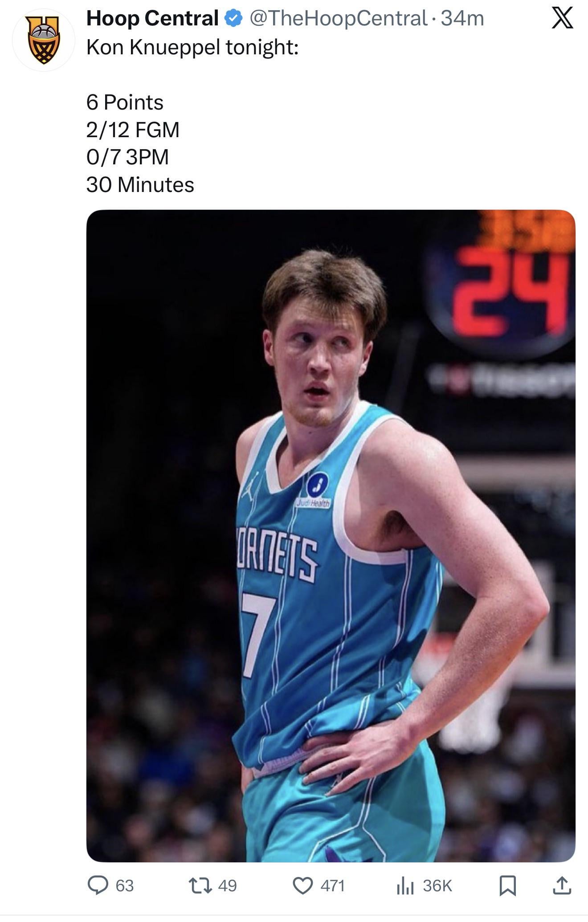The height and width of the screenshot is (922, 588).
Task: Open the Hoop Central display name link
Action: tap(152, 19)
